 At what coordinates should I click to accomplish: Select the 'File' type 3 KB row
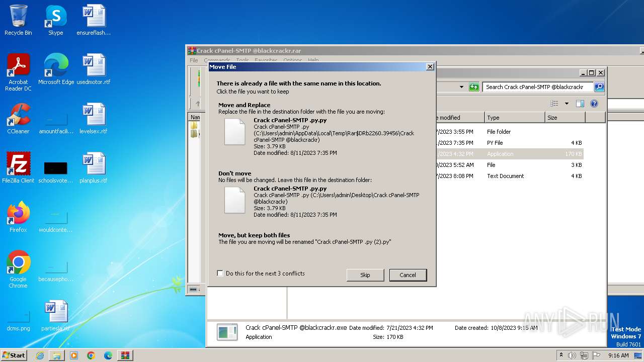tap(509, 165)
